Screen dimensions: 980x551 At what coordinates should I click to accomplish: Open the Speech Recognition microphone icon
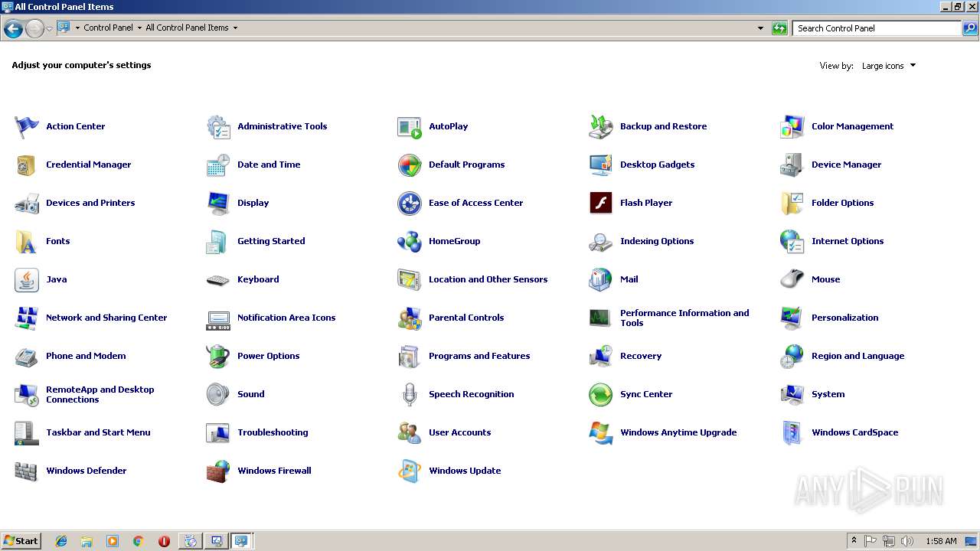pos(410,395)
